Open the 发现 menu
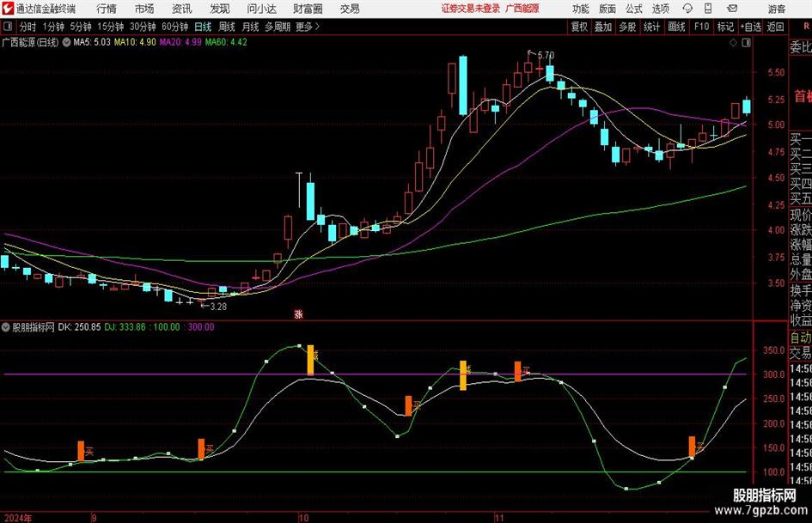The height and width of the screenshot is (523, 812). [x=220, y=9]
